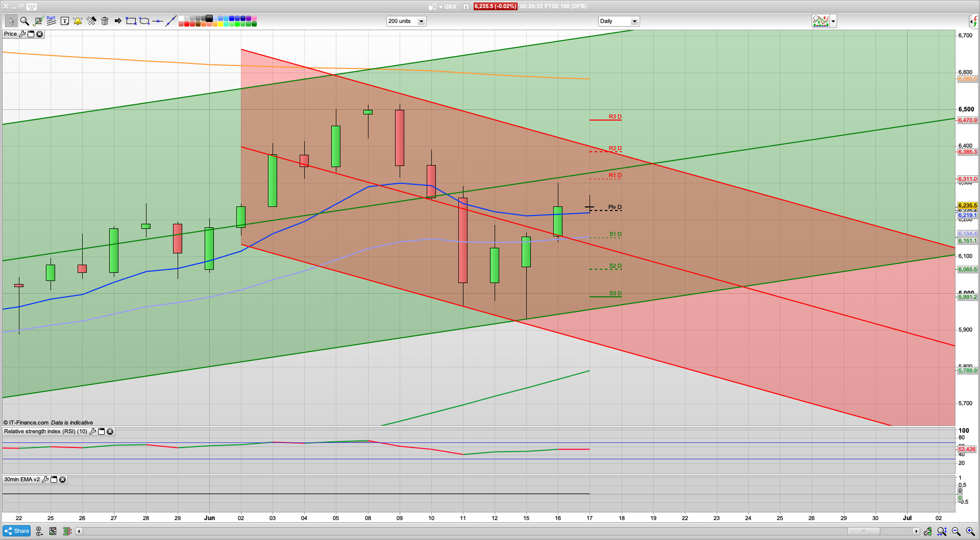Pick the bright red color swatch
The image size is (980, 540).
click(187, 24)
